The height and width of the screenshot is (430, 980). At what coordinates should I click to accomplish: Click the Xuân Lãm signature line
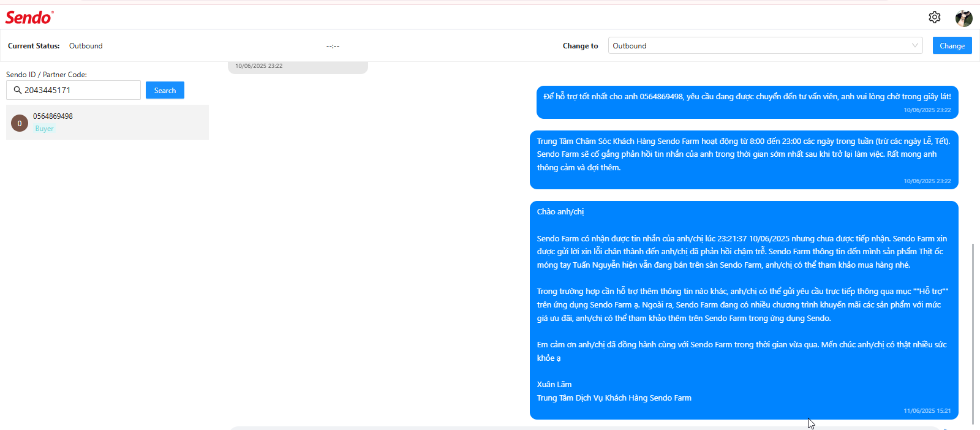pos(554,385)
